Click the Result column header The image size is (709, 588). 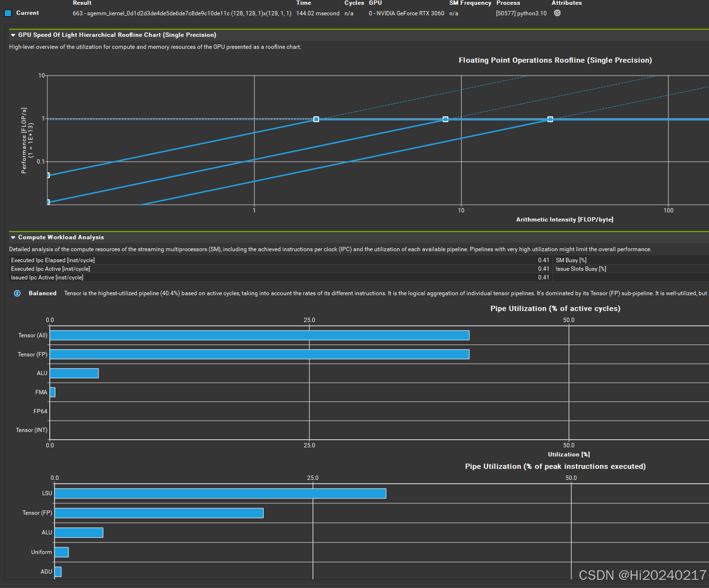pos(82,3)
